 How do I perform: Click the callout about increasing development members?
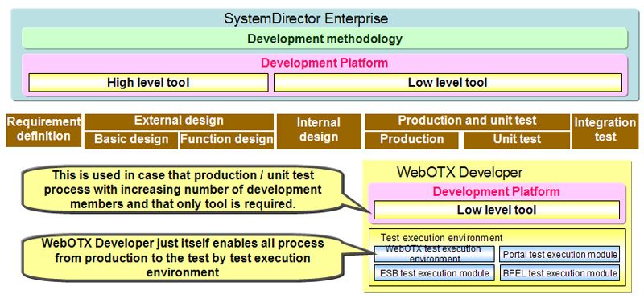point(183,190)
